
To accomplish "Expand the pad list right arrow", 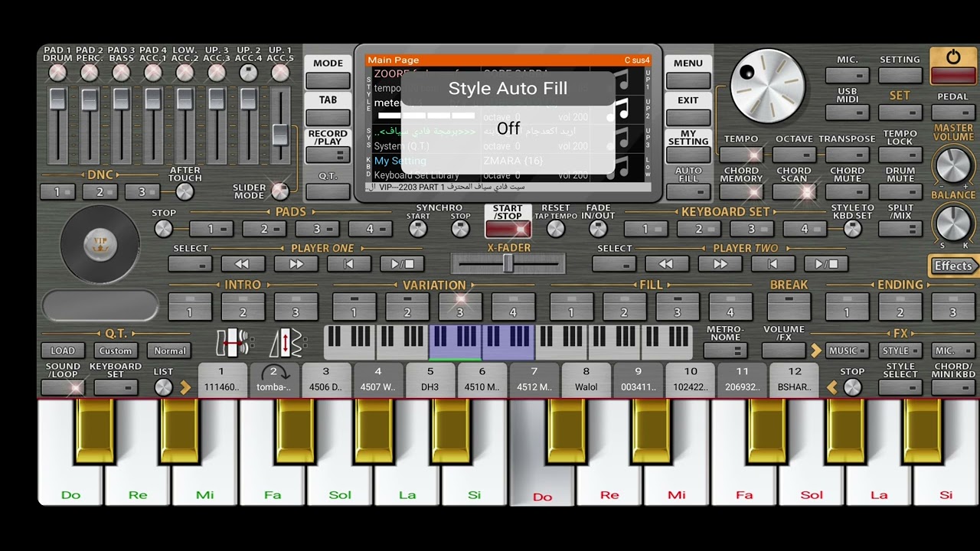I will 185,388.
